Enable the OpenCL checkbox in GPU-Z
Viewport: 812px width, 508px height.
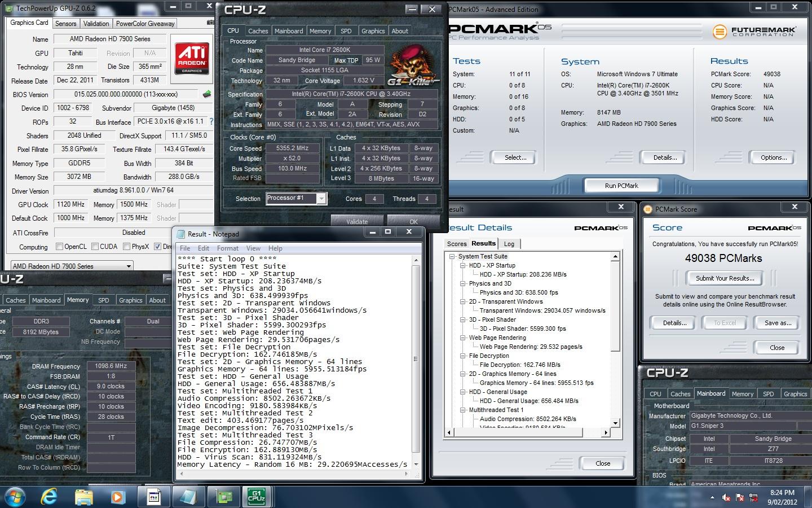click(59, 247)
